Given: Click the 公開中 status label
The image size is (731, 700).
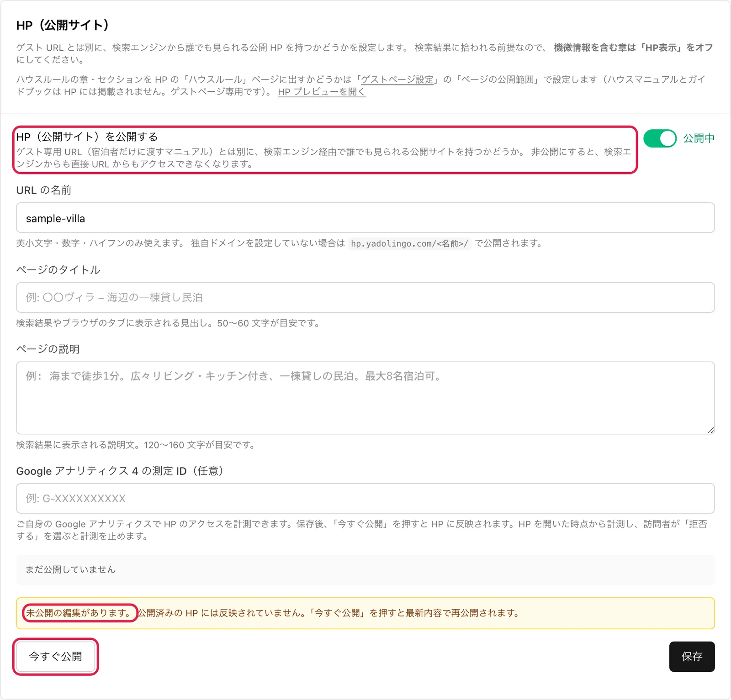Looking at the screenshot, I should pyautogui.click(x=699, y=138).
